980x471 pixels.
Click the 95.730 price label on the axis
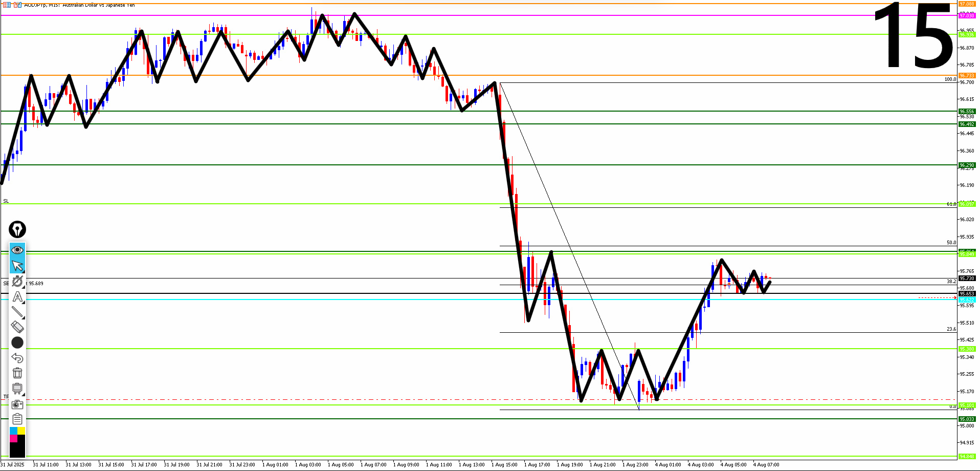(x=967, y=279)
